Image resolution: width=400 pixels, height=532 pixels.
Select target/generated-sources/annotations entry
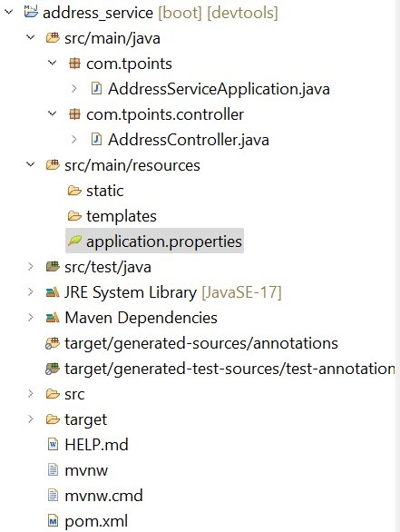coord(192,343)
